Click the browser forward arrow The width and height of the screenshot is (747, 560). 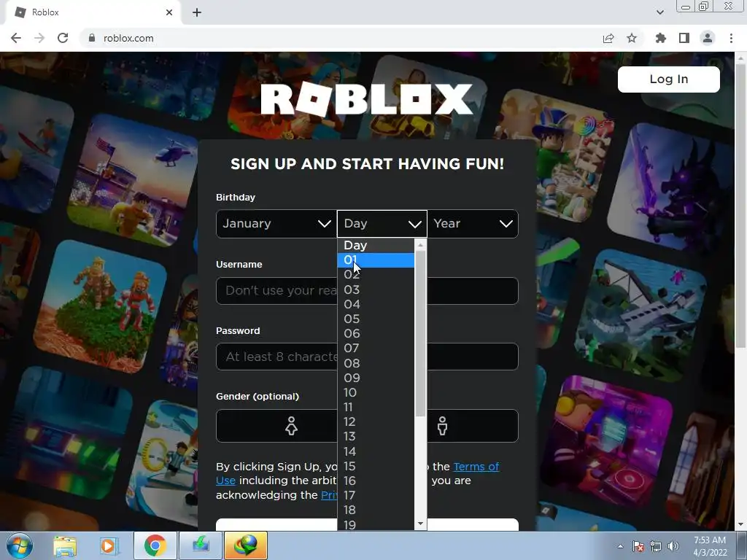[x=39, y=38]
